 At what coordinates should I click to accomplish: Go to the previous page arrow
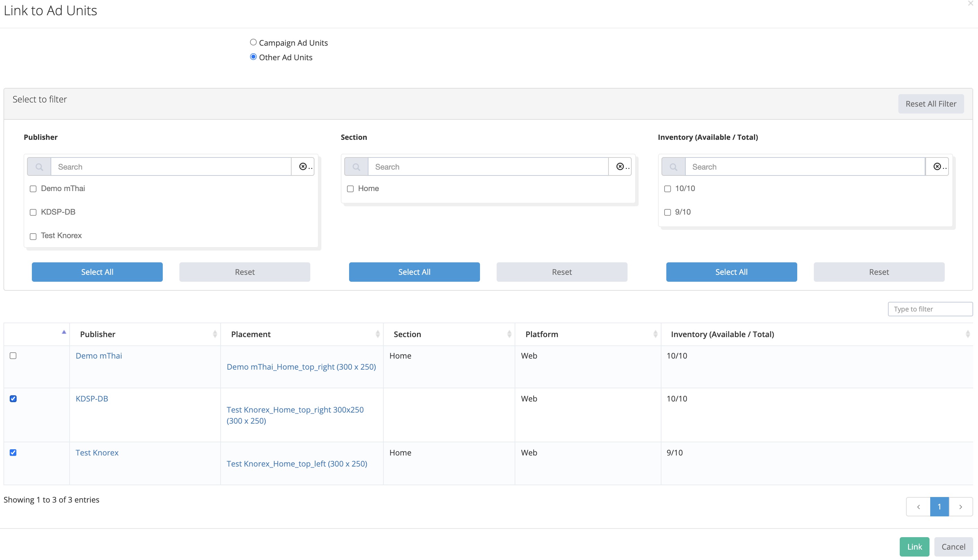coord(918,507)
